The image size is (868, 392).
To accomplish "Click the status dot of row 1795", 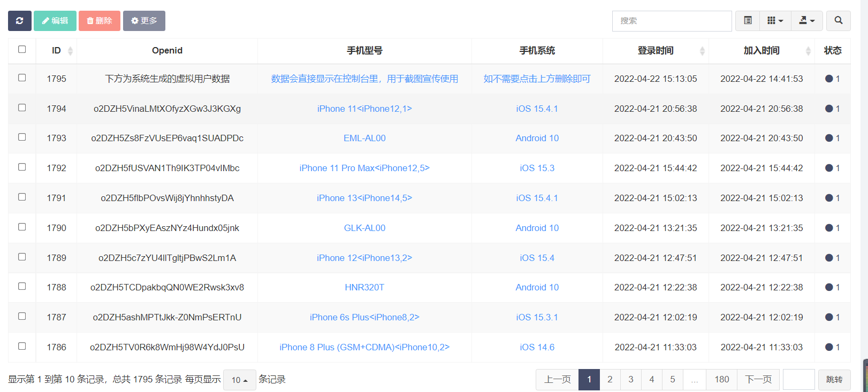I will (829, 79).
